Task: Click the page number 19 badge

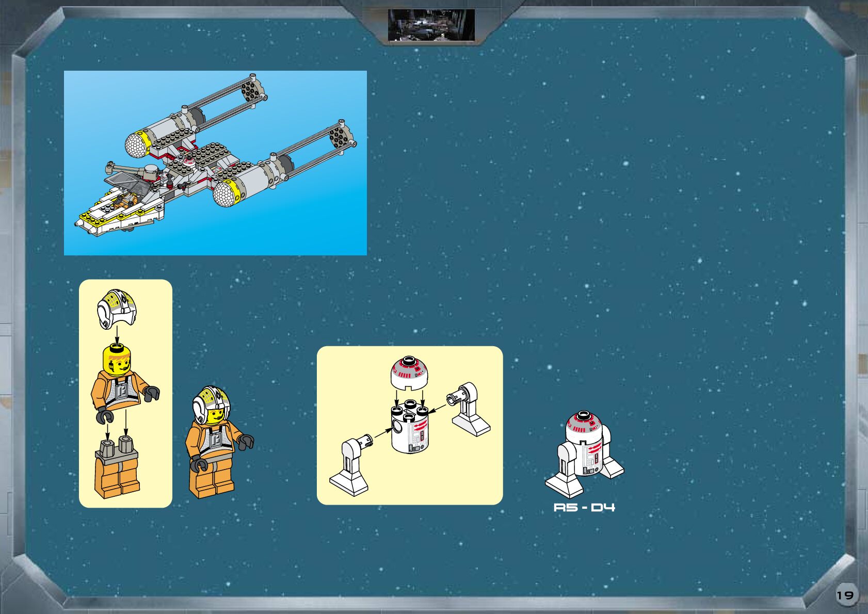Action: pyautogui.click(x=845, y=595)
